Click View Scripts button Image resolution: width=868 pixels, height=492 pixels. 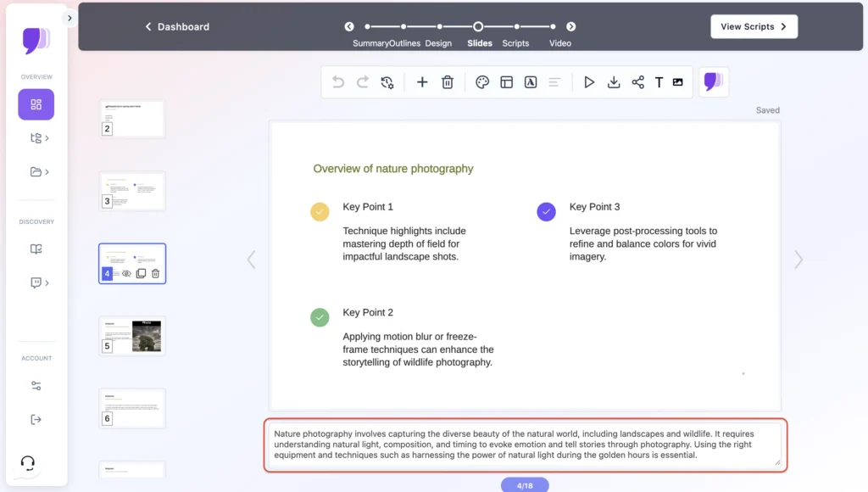pyautogui.click(x=754, y=26)
